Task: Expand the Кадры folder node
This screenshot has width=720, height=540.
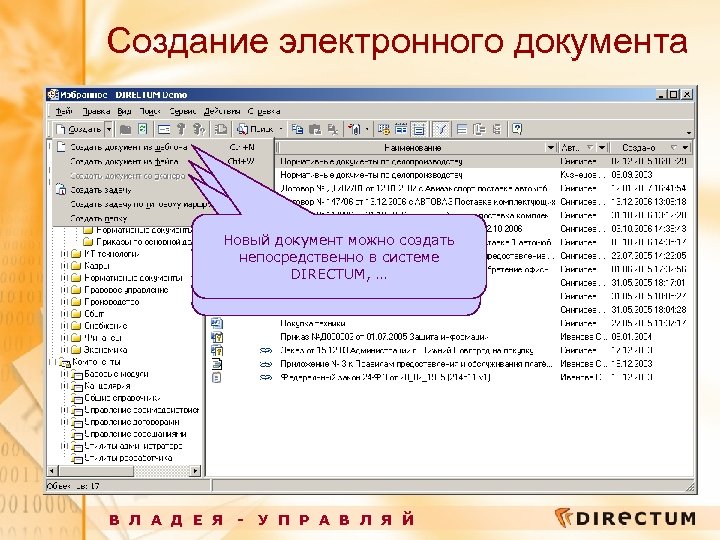Action: tap(64, 266)
